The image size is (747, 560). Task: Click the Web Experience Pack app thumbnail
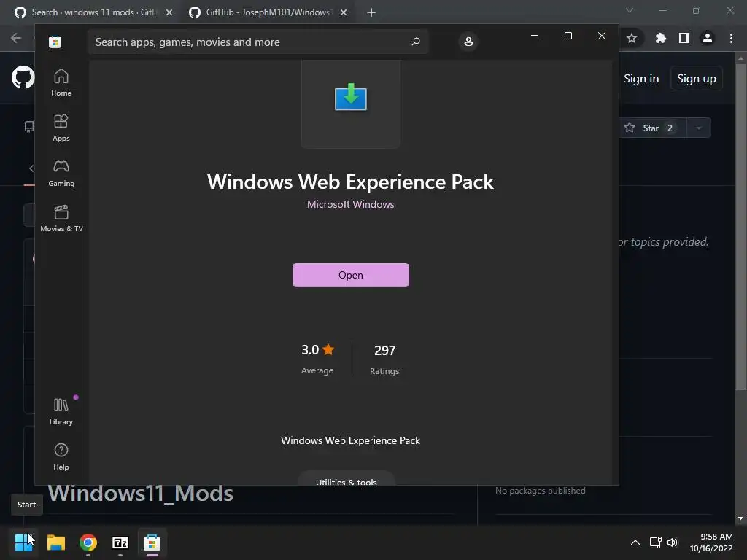(351, 104)
